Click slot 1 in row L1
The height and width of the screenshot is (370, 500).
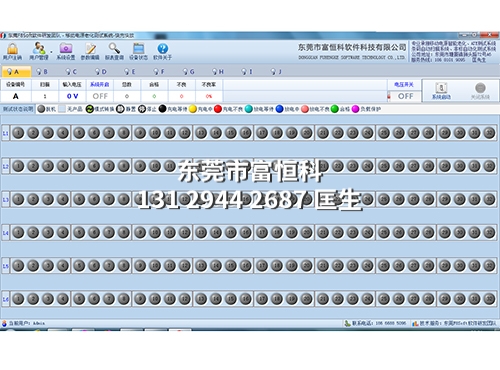pos(19,133)
